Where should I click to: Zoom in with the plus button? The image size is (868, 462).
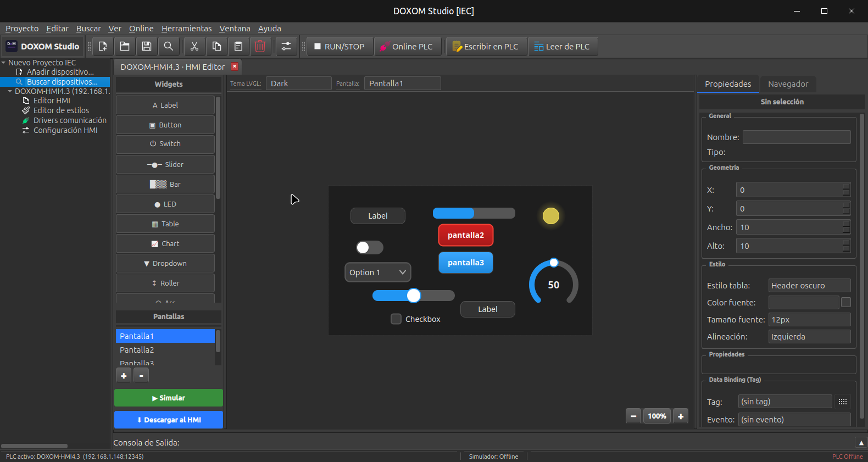pyautogui.click(x=681, y=416)
